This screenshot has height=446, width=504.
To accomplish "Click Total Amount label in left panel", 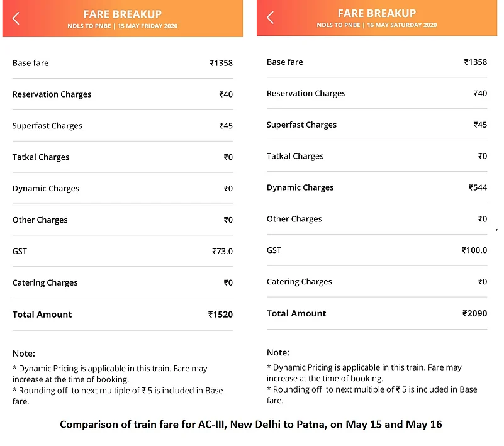I will 42,315.
